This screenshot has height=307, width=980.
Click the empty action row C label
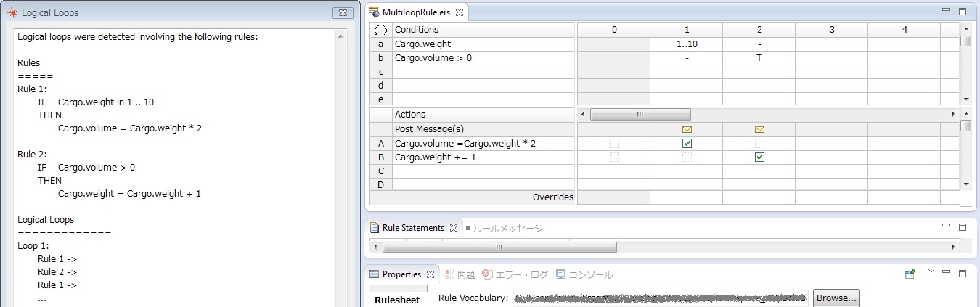click(380, 171)
